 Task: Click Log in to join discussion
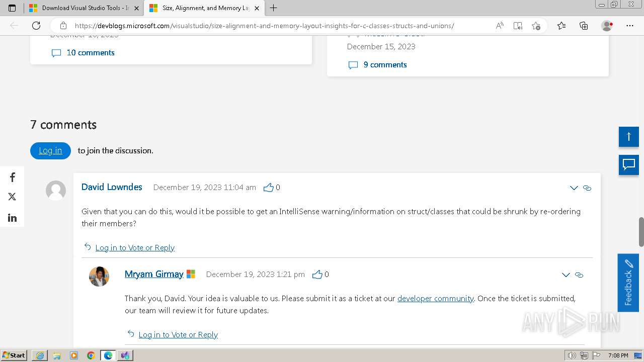click(50, 151)
